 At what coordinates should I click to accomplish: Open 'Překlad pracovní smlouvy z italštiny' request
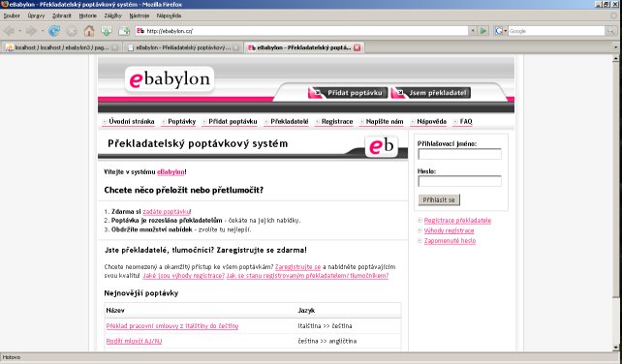tap(172, 326)
